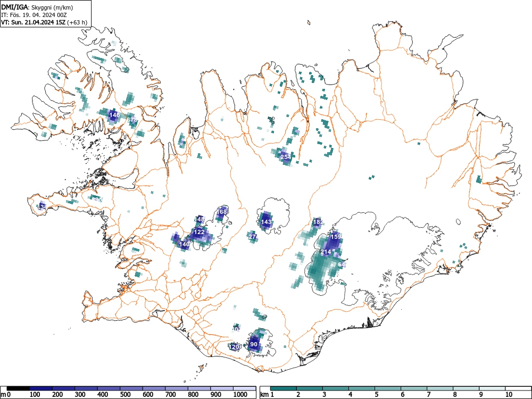
Task: Click the '200' tick label on meter scale
Action: (57, 395)
